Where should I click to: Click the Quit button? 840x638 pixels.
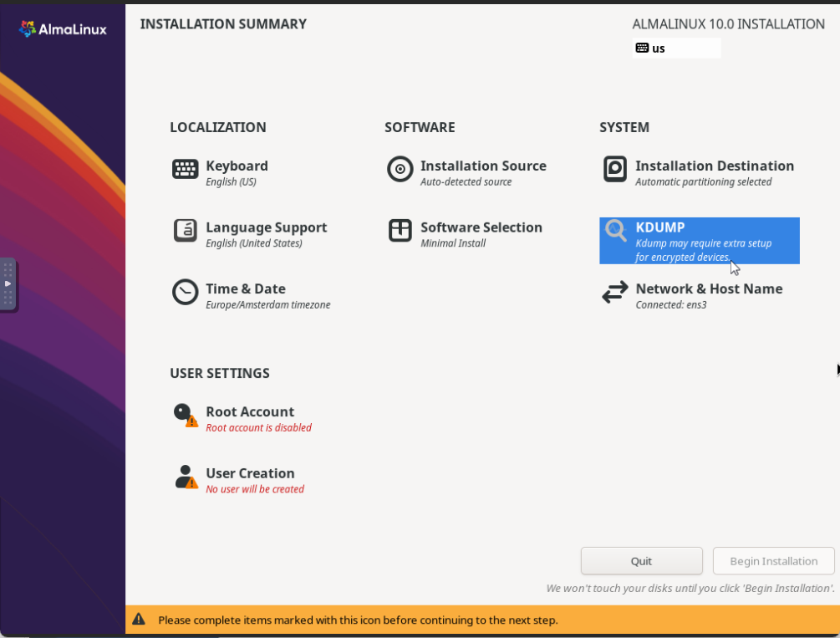click(x=641, y=561)
